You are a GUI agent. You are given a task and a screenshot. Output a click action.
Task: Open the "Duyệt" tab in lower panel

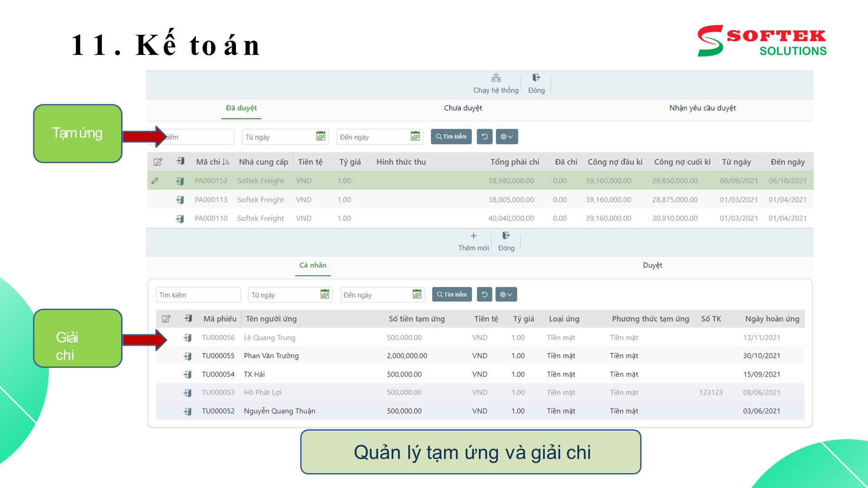(x=652, y=265)
